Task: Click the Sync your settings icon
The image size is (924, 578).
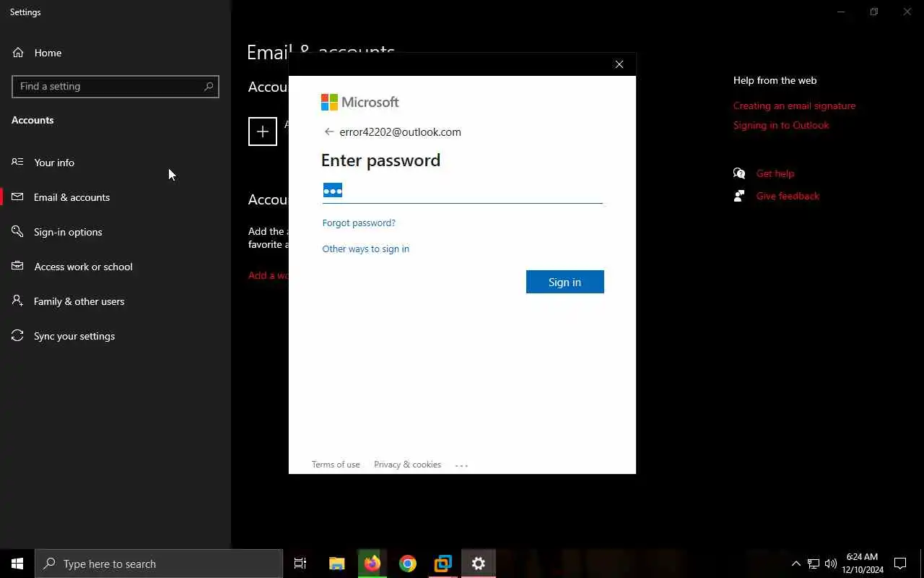Action: tap(17, 335)
